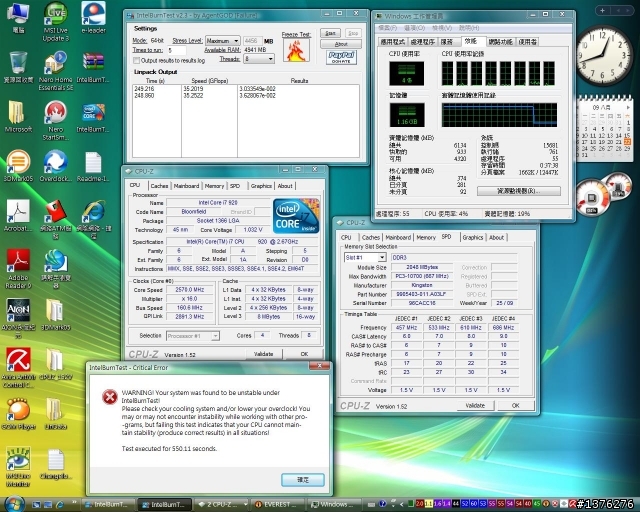
Task: Click the calendar sidebar gadget
Action: pos(604,128)
